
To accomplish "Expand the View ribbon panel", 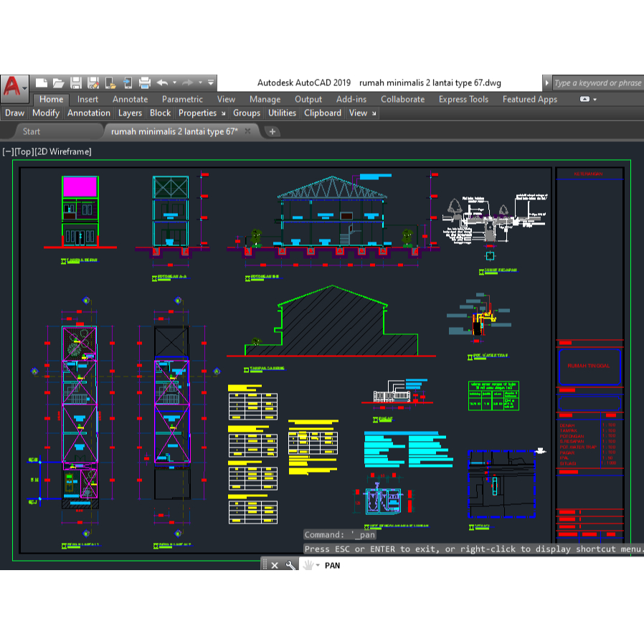I will tap(358, 113).
